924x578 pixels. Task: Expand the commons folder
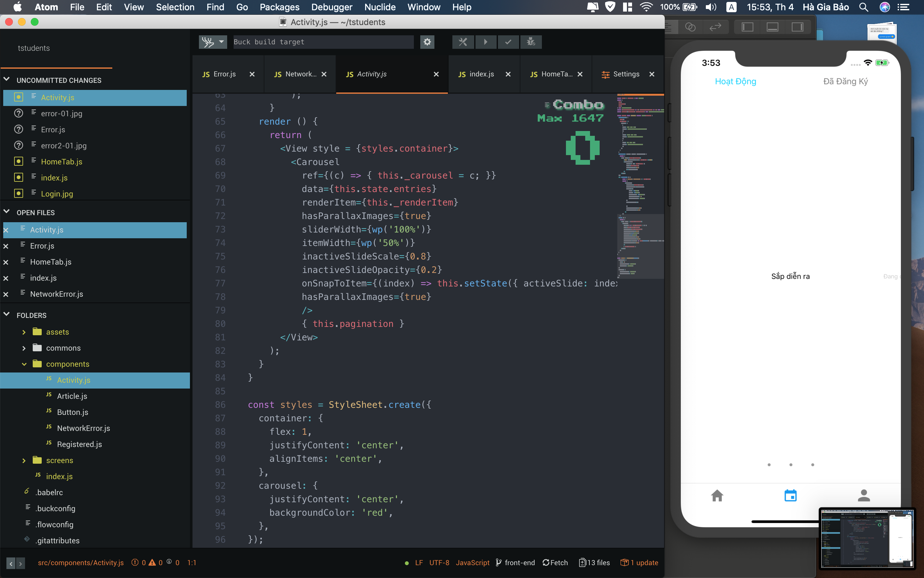[x=24, y=348]
